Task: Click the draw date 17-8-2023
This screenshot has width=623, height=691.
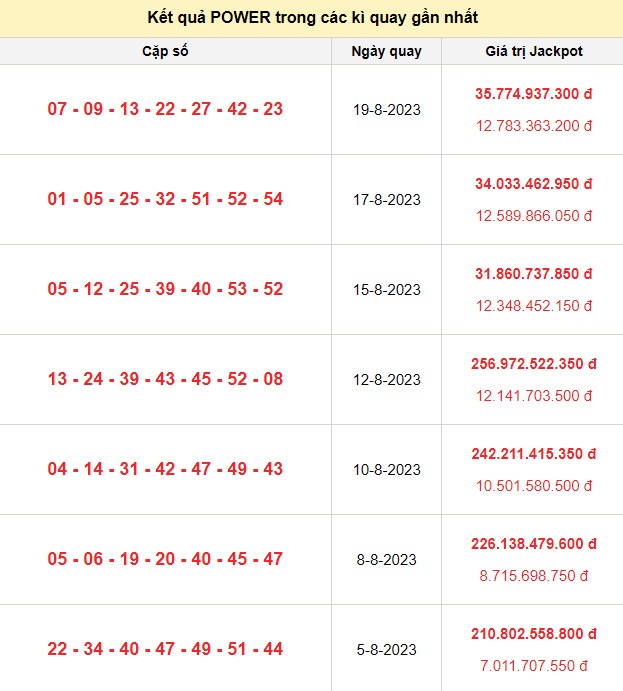Action: [387, 200]
